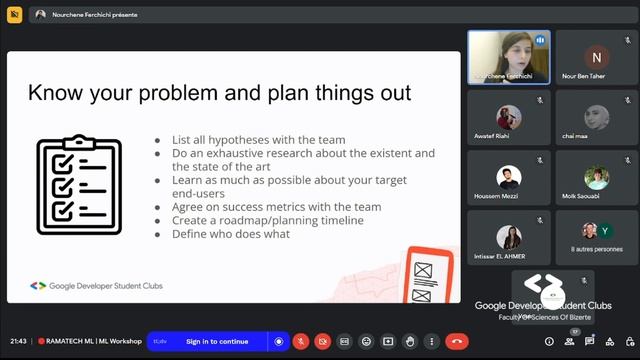Click the audio indicator on Nourchene's tile
The height and width of the screenshot is (360, 640).
(x=540, y=40)
